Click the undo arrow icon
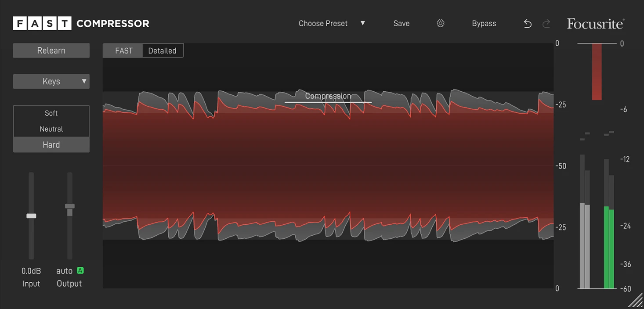This screenshot has height=309, width=644. [x=528, y=24]
